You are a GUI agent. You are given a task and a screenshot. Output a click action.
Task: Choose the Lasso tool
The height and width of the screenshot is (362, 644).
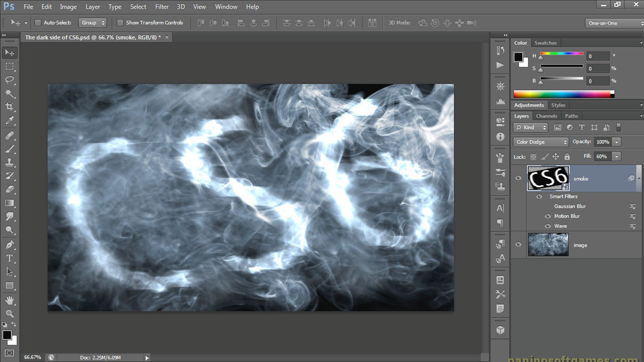pos(10,80)
